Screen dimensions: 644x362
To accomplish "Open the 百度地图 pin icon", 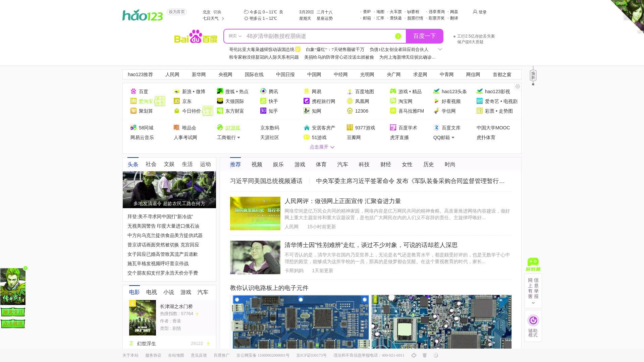I will (x=350, y=92).
